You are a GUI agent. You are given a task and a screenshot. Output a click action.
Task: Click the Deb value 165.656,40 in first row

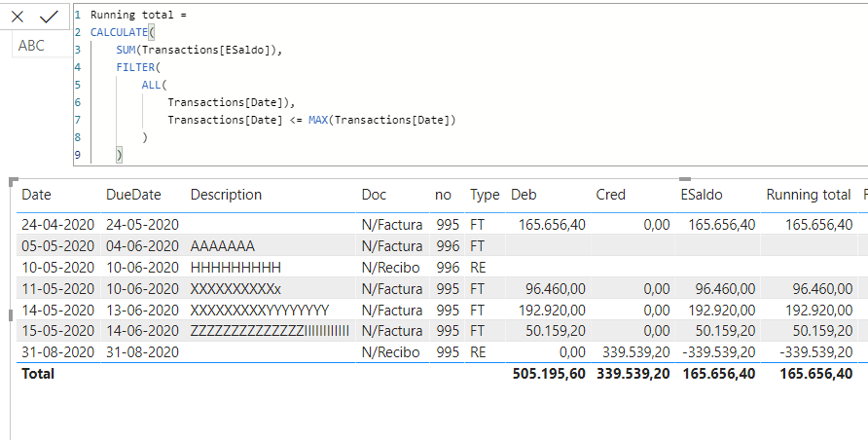(x=552, y=225)
